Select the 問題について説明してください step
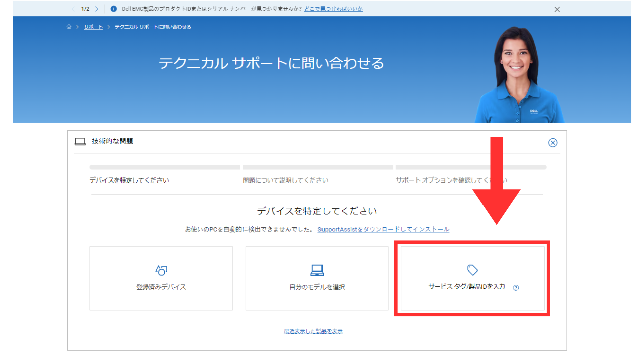Image resolution: width=644 pixels, height=362 pixels. tap(285, 180)
